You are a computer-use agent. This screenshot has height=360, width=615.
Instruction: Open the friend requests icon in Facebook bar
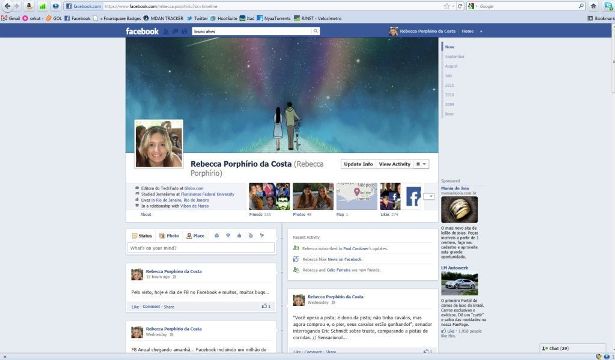(166, 31)
